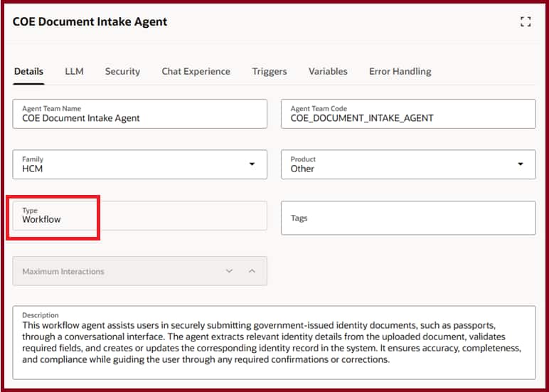Viewport: 549px width, 392px height.
Task: Open the Family dropdown arrow
Action: [x=252, y=164]
